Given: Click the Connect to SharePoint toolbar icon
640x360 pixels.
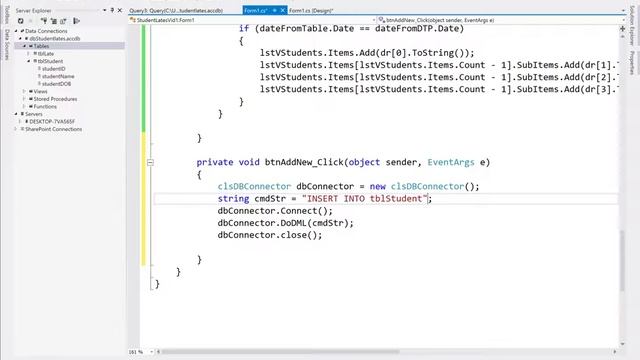Looking at the screenshot, I should [63, 21].
